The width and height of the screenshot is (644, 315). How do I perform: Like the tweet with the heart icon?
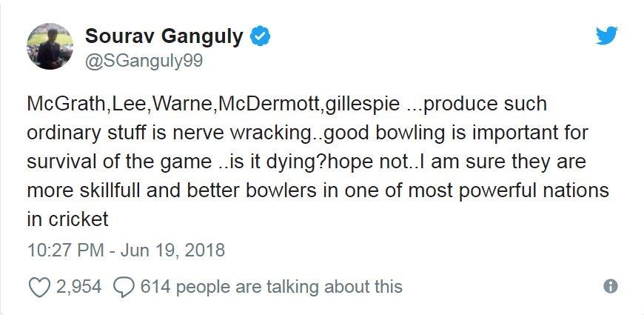40,287
